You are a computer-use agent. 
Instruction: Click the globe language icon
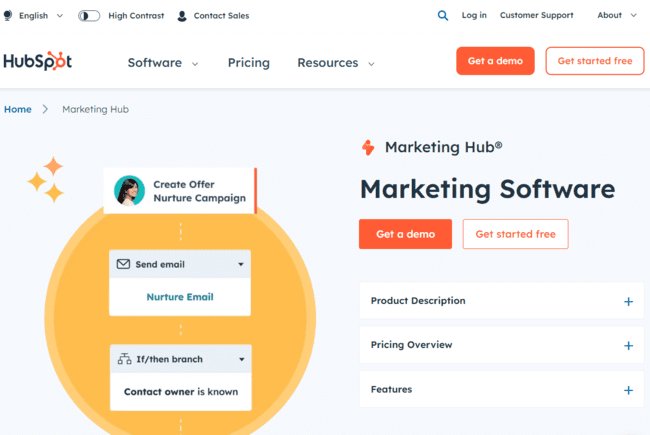pyautogui.click(x=8, y=16)
